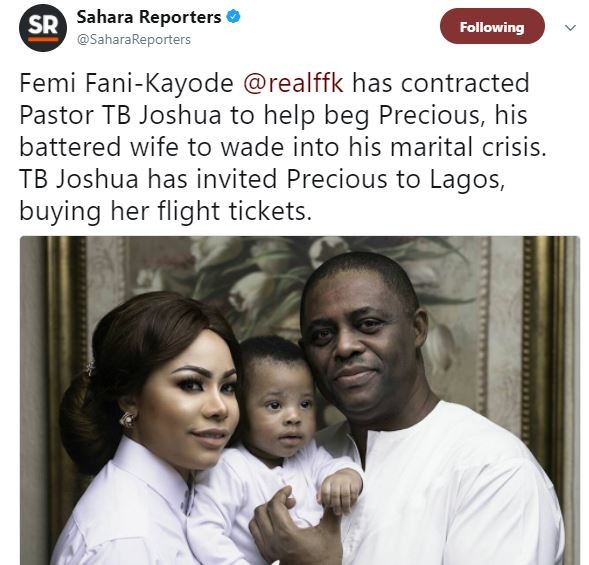Open the @realffk mention link
Image resolution: width=589 pixels, height=565 pixels.
[293, 83]
